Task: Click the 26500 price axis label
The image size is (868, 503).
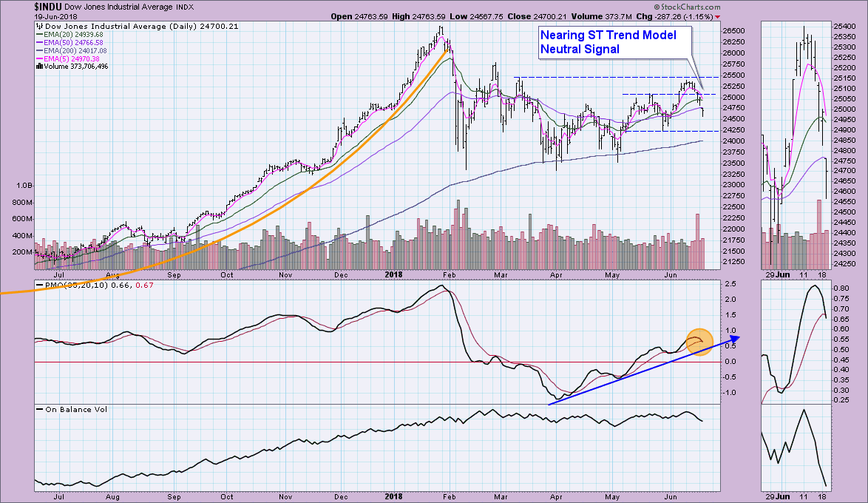Action: click(733, 31)
